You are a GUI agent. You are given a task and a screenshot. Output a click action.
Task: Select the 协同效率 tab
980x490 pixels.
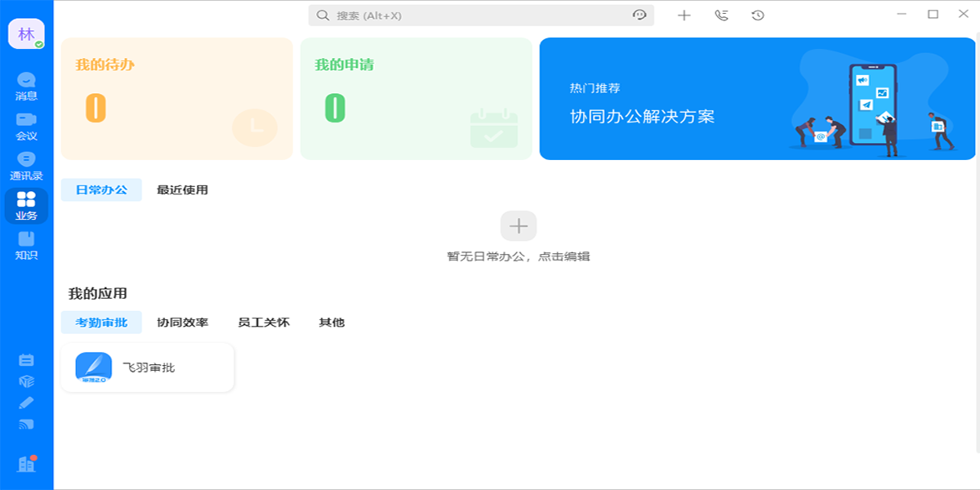182,323
